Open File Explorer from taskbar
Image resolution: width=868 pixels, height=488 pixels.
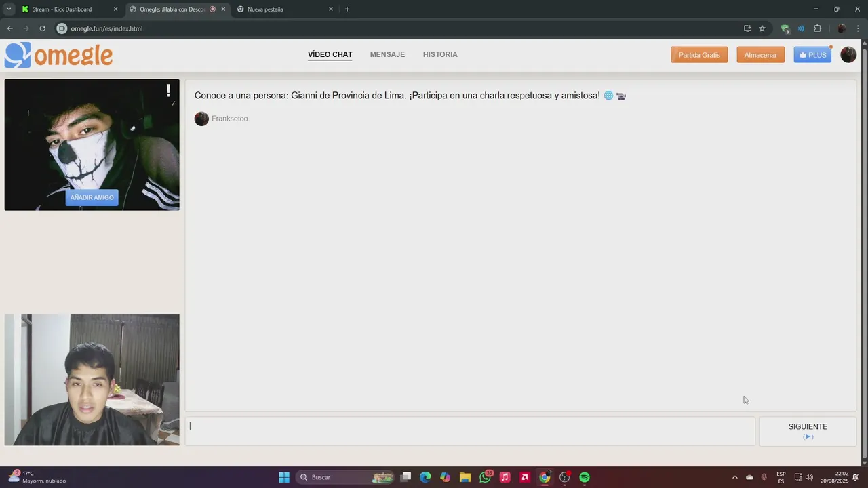pyautogui.click(x=465, y=477)
